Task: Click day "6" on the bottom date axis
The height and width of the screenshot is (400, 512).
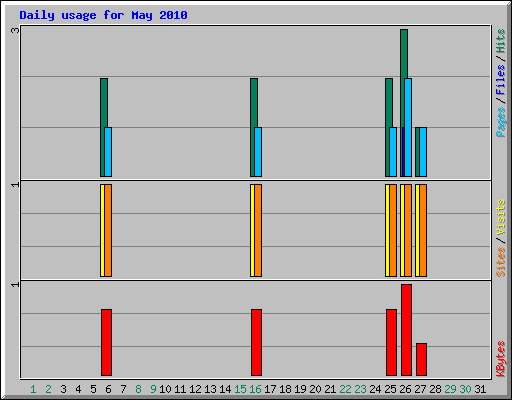Action: click(x=108, y=389)
